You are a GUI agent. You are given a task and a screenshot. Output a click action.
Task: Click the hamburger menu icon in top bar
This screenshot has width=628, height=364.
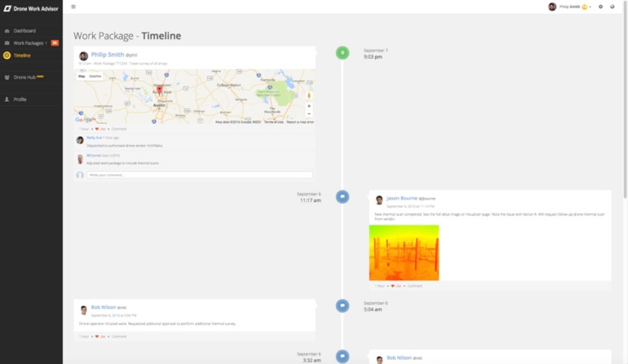pos(73,7)
